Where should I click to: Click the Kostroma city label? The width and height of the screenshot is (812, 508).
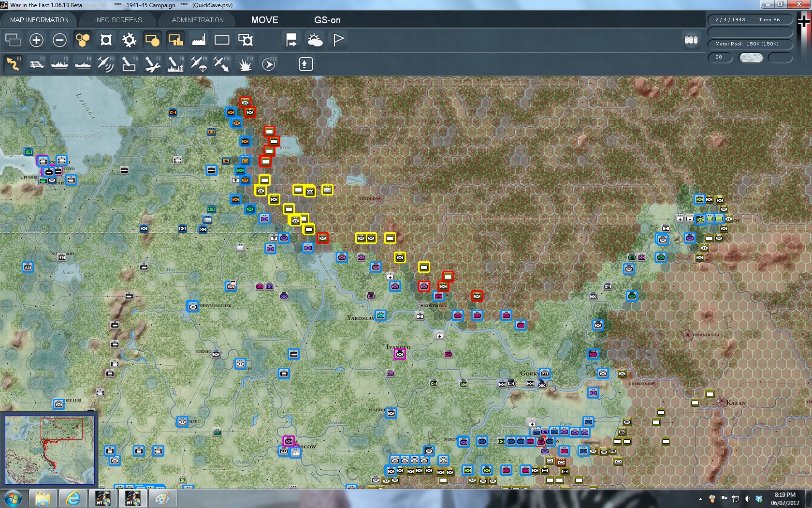tap(435, 305)
